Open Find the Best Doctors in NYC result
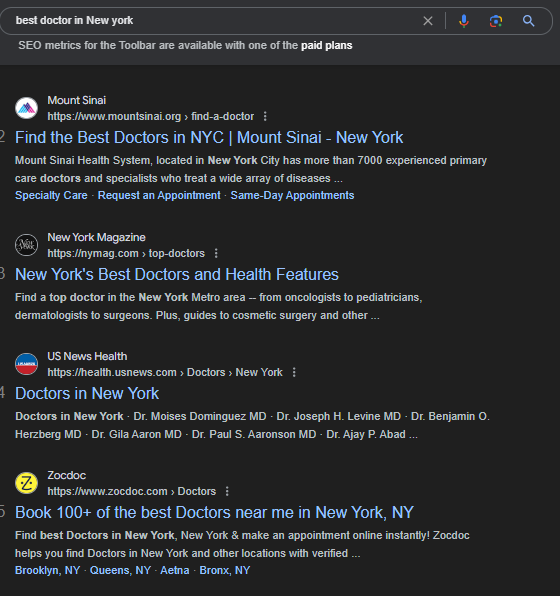Image resolution: width=560 pixels, height=596 pixels. tap(209, 137)
